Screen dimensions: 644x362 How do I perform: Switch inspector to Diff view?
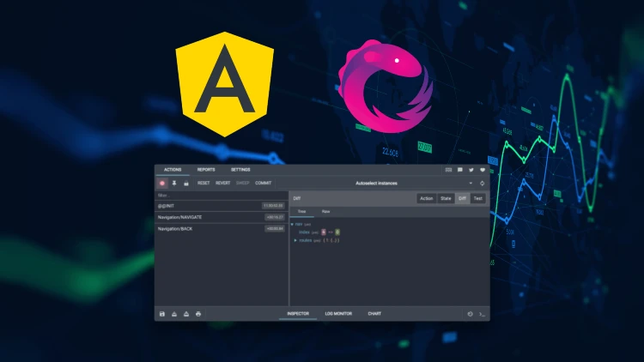click(x=462, y=198)
